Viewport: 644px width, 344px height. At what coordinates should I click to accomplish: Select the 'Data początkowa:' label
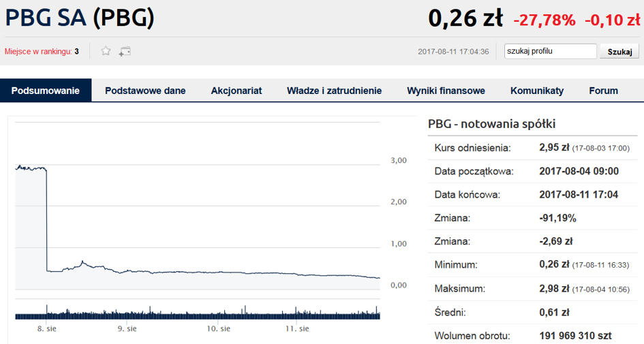(x=474, y=172)
